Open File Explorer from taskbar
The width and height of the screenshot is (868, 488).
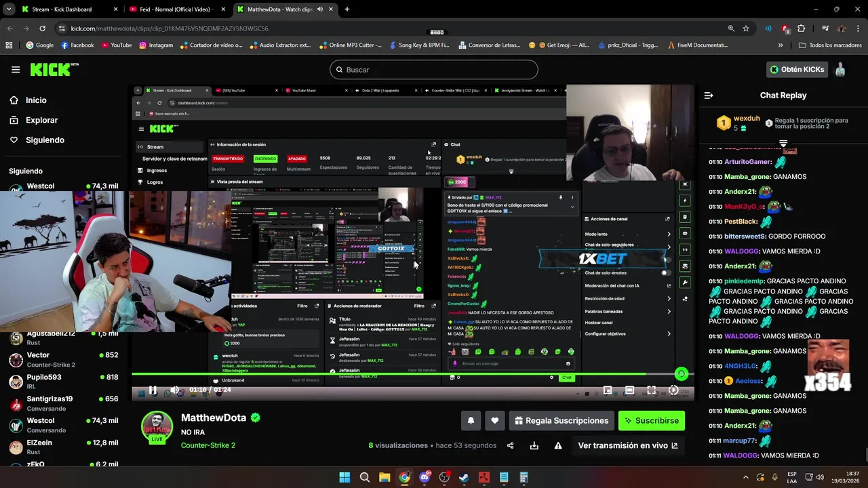[384, 477]
